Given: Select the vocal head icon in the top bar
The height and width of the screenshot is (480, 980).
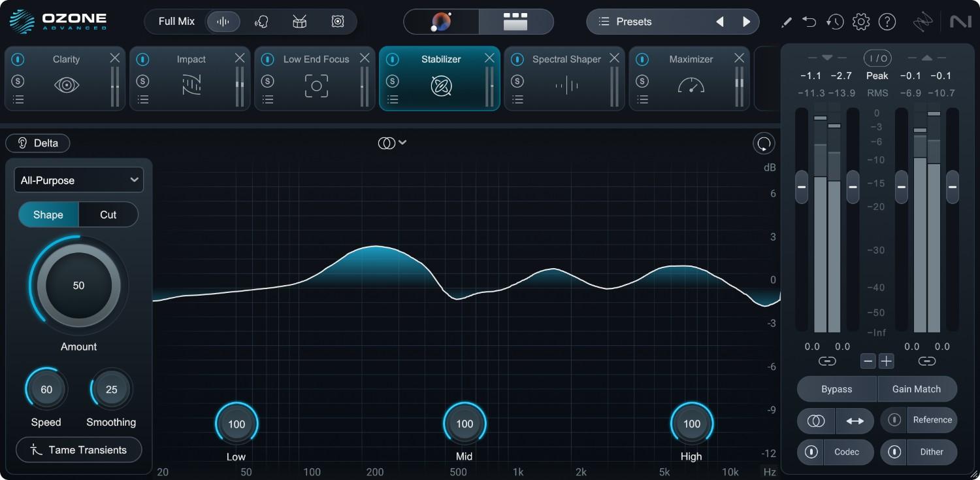Looking at the screenshot, I should click(261, 22).
